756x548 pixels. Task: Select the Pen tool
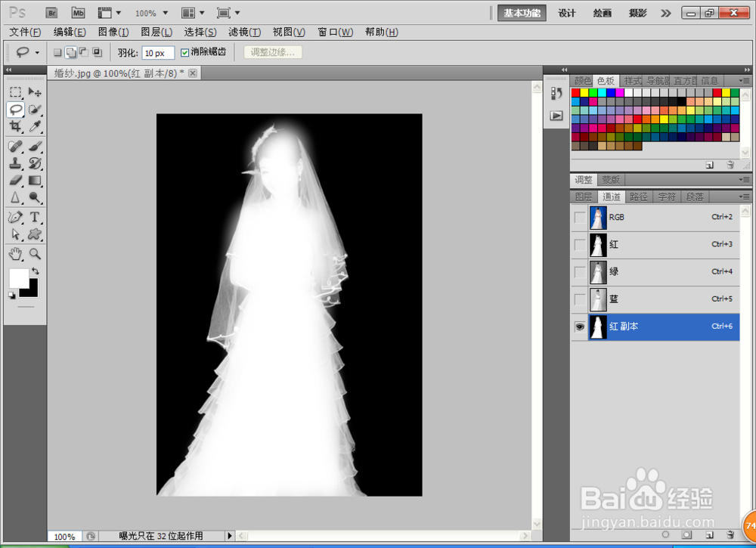pos(15,217)
